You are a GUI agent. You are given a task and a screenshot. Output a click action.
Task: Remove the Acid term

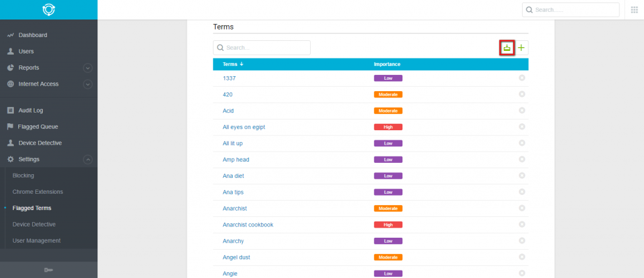pyautogui.click(x=521, y=111)
